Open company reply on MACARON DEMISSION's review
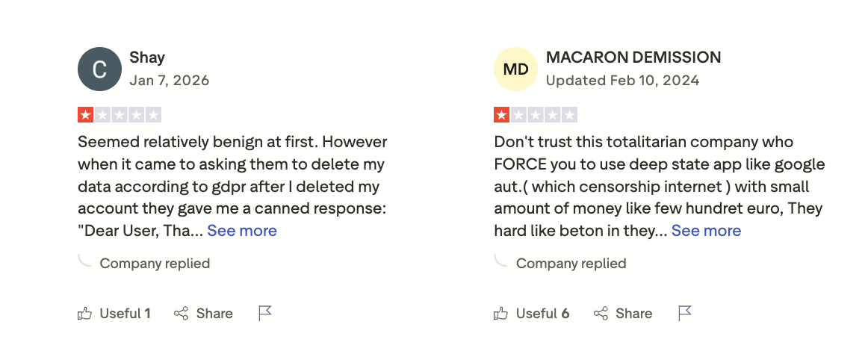The image size is (868, 363). coord(571,263)
